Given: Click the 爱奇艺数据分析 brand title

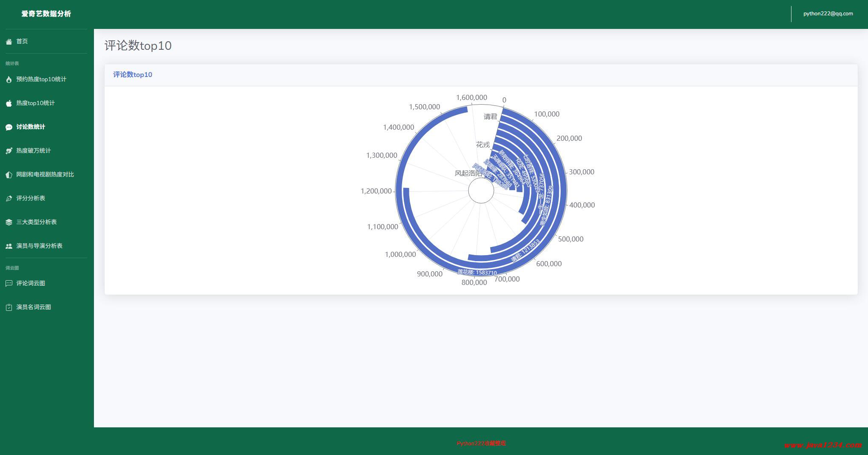Looking at the screenshot, I should [x=46, y=14].
